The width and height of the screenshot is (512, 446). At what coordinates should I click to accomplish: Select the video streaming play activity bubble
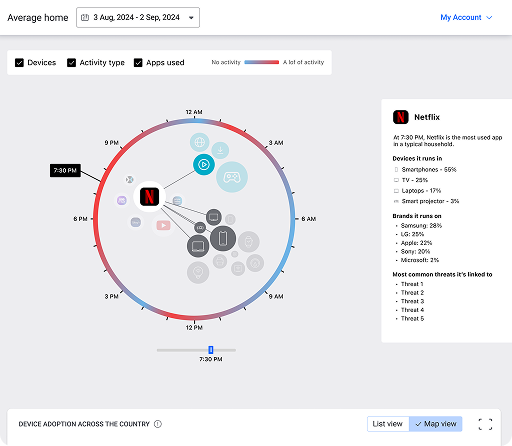tap(204, 165)
